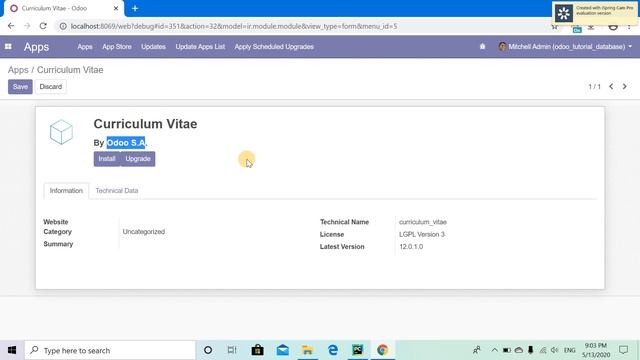
Task: Save the module form
Action: pos(20,87)
